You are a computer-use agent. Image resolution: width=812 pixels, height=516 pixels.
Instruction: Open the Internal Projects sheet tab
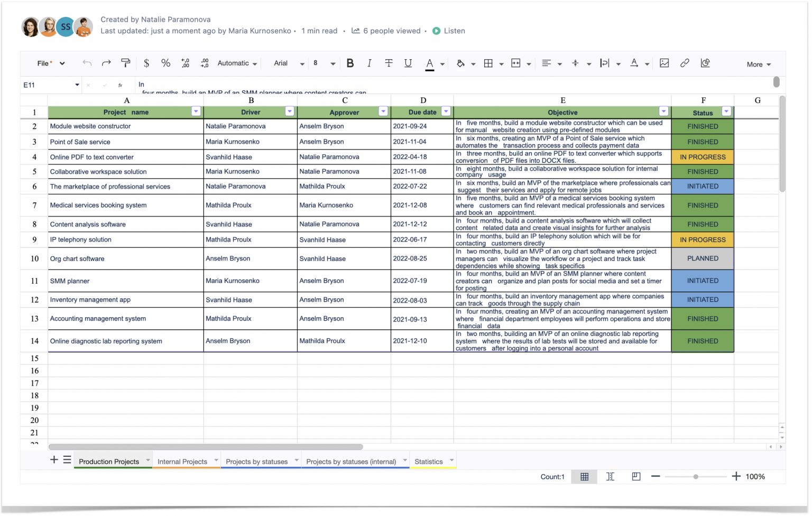coord(182,461)
